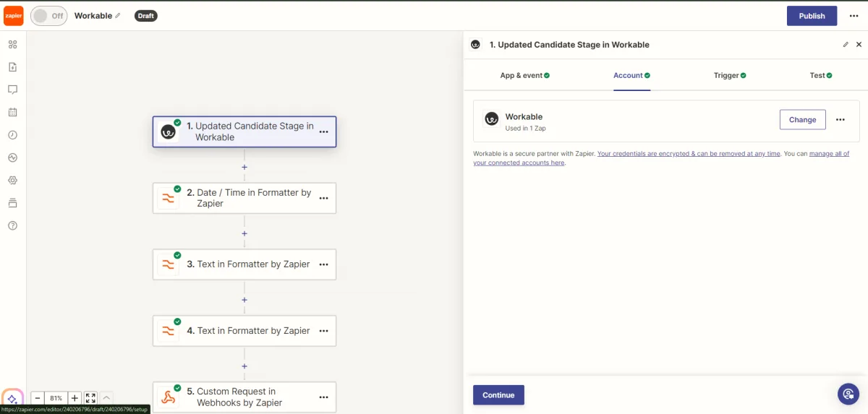Open Workable account more options menu
The width and height of the screenshot is (868, 414).
[841, 120]
